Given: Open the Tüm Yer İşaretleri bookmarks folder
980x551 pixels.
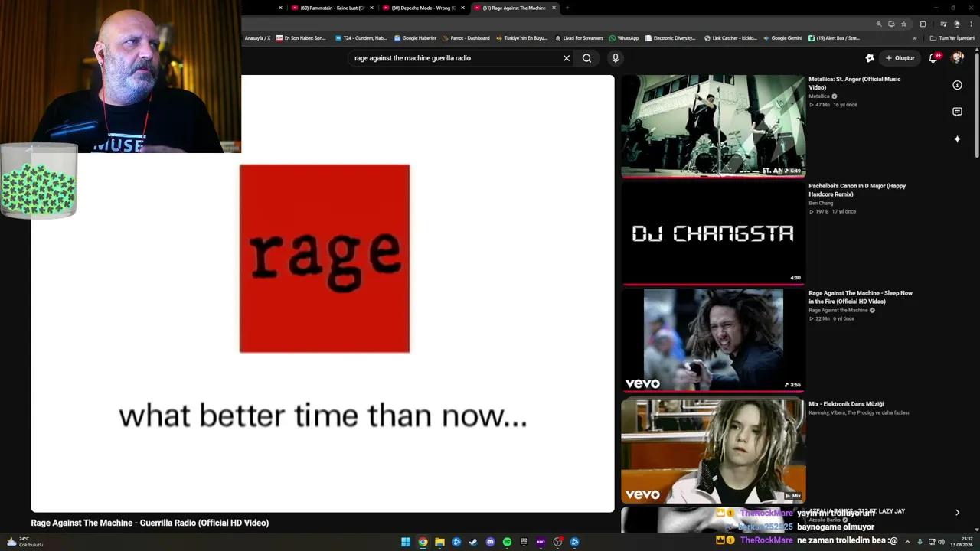Looking at the screenshot, I should [x=952, y=38].
